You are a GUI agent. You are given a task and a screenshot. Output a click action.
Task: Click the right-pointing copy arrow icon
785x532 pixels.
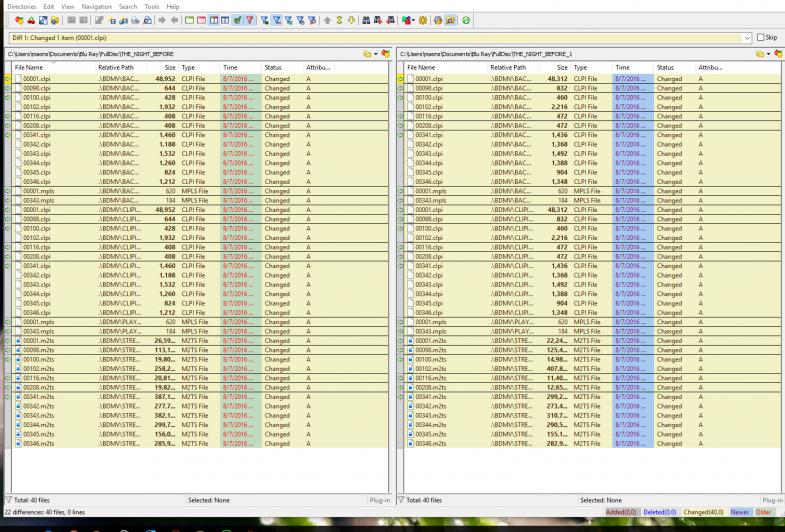point(162,21)
